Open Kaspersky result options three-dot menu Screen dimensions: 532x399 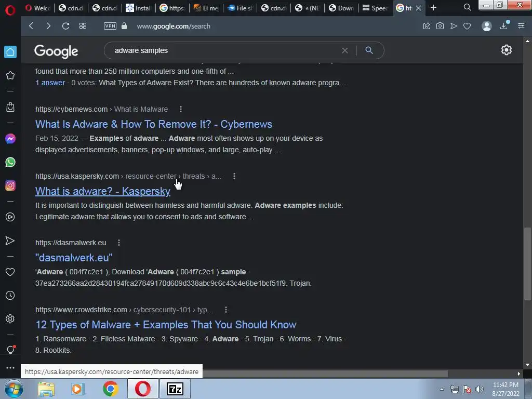(234, 176)
